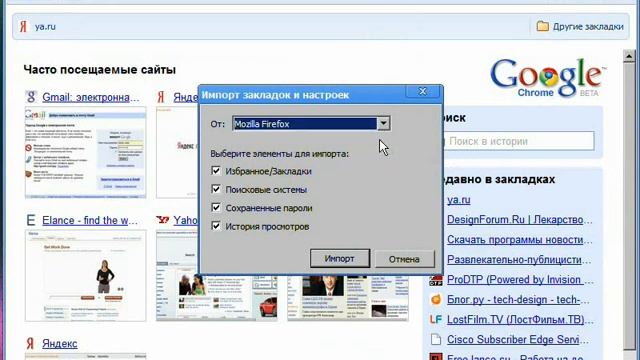Open Блог.ру - tech-design bookmark
Image resolution: width=640 pixels, height=360 pixels.
518,300
